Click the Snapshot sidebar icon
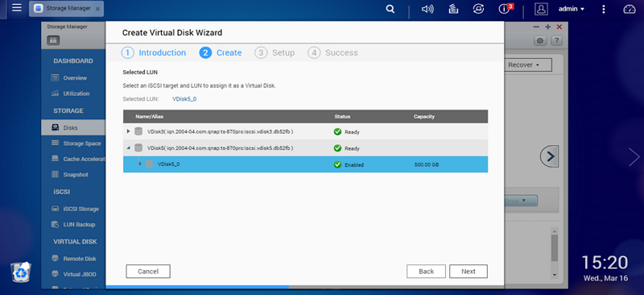Image resolution: width=644 pixels, height=295 pixels. coord(55,174)
